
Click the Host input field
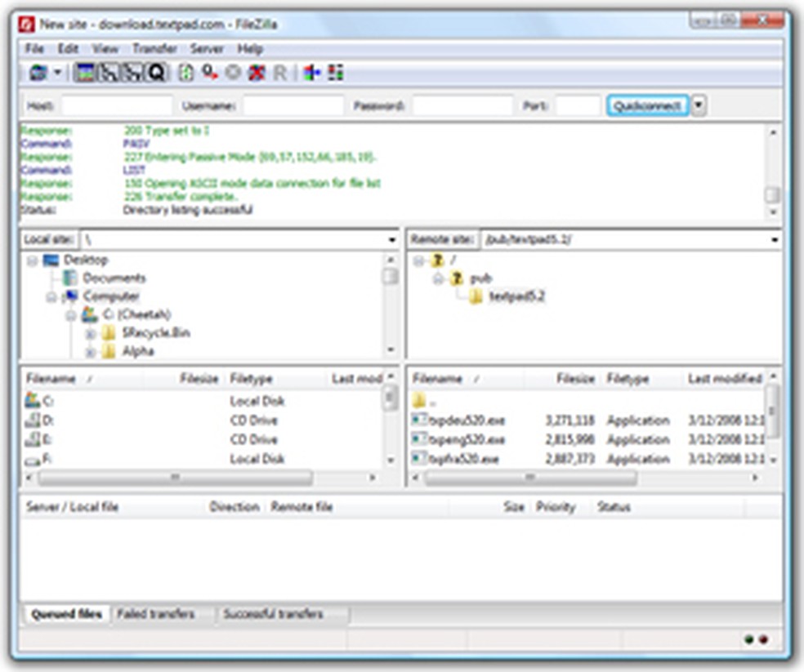coord(114,105)
